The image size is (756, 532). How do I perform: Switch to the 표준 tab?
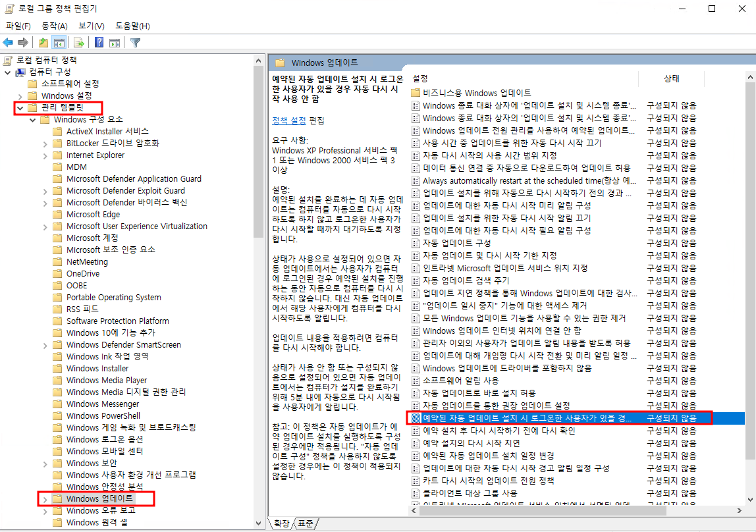point(306,523)
